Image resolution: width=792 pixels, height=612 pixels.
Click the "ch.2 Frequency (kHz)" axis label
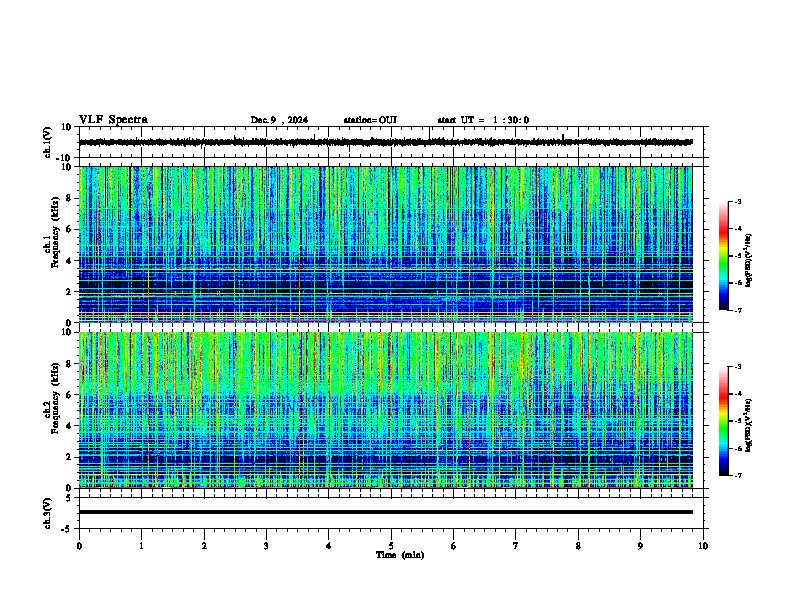(52, 398)
